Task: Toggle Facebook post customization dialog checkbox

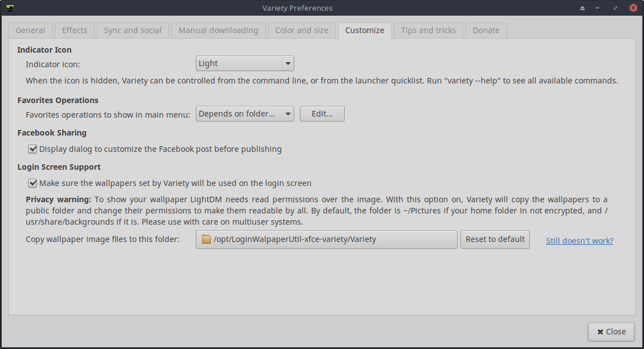Action: (32, 149)
